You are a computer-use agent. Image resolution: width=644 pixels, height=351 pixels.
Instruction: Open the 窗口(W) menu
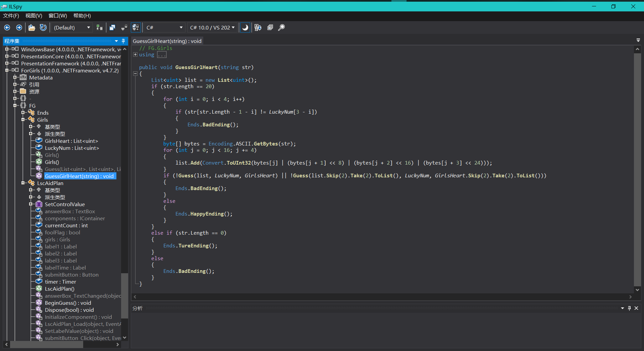(x=58, y=16)
